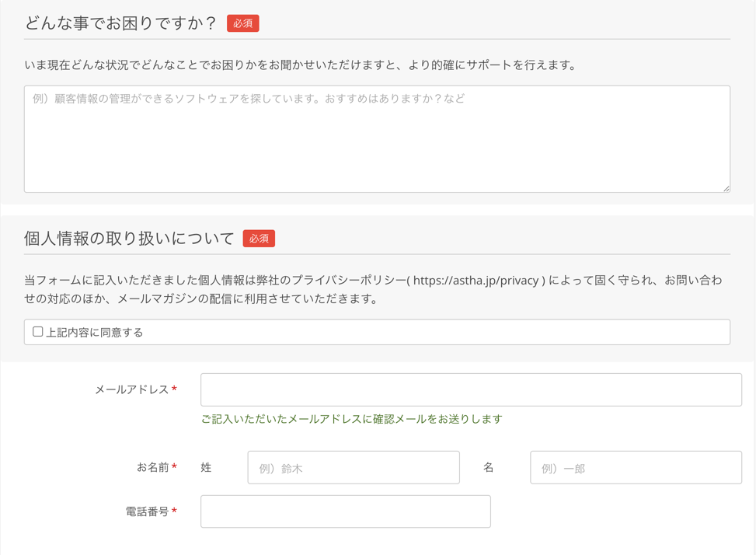Click the resize handle of the text area
Viewport: 756px width, 555px height.
pyautogui.click(x=726, y=187)
